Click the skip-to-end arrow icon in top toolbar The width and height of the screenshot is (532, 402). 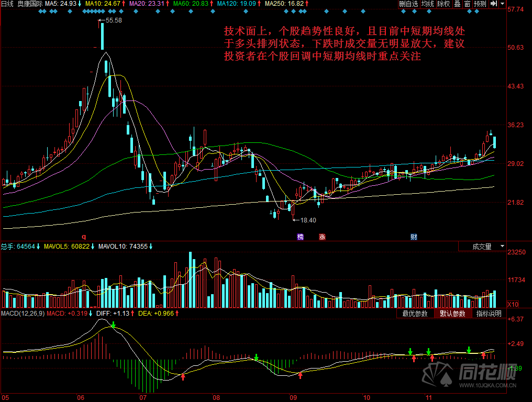[x=493, y=4]
